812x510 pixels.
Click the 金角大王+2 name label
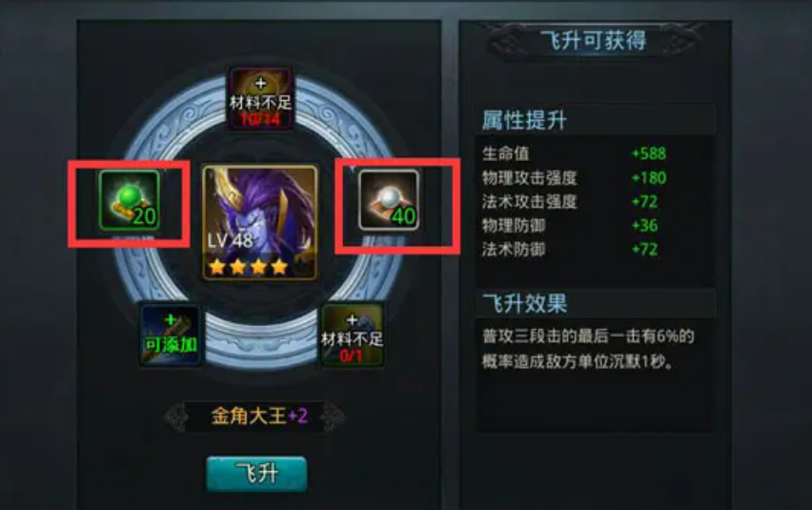[259, 416]
